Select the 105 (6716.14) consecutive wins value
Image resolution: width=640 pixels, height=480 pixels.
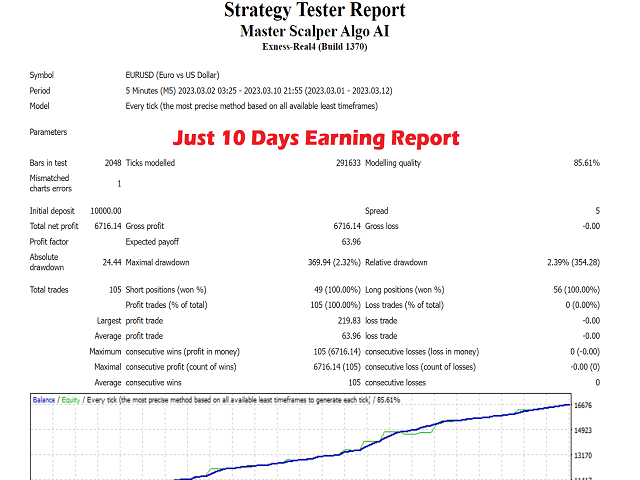(337, 352)
